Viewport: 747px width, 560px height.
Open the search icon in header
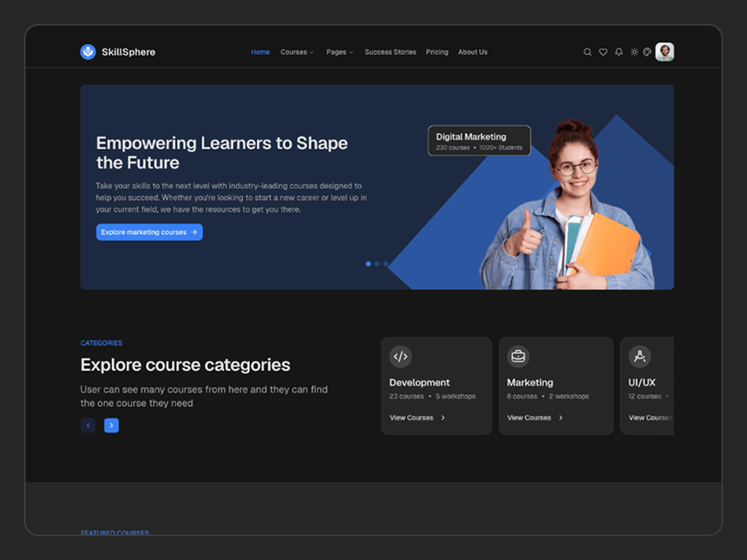pyautogui.click(x=587, y=52)
